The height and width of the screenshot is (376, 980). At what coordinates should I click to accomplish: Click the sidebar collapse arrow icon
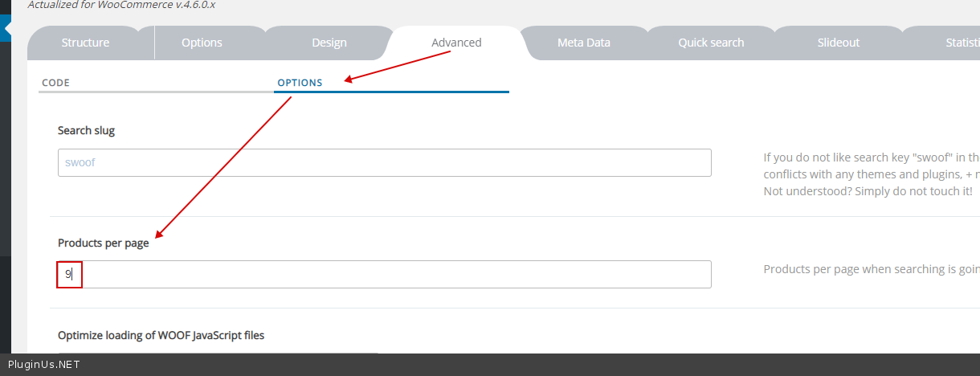[x=6, y=29]
